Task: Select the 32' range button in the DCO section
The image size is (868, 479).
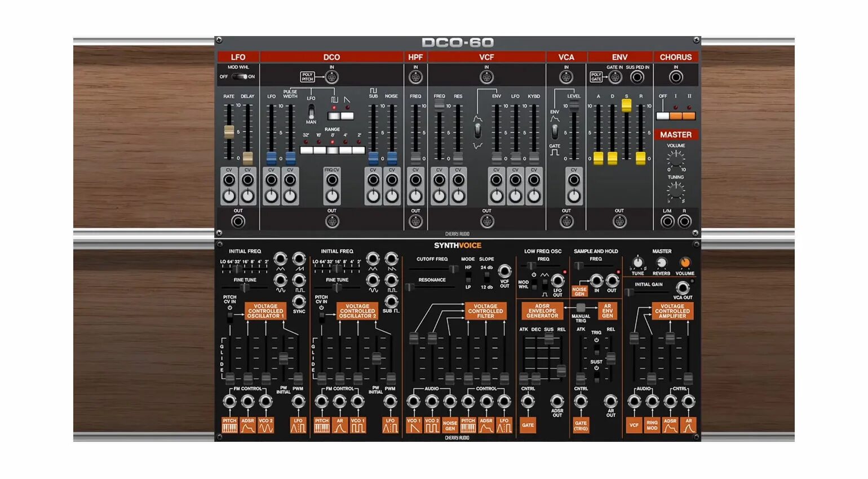Action: (306, 149)
